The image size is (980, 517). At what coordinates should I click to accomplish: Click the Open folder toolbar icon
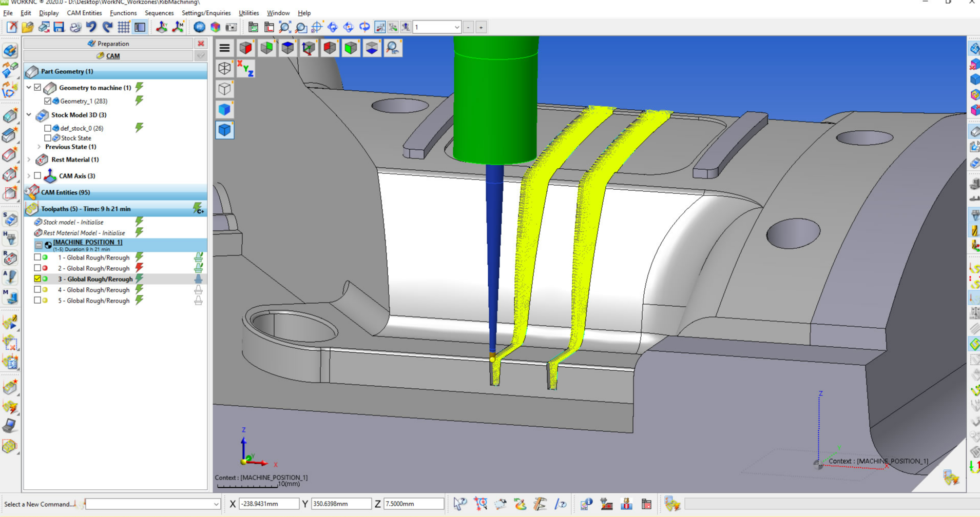point(27,27)
